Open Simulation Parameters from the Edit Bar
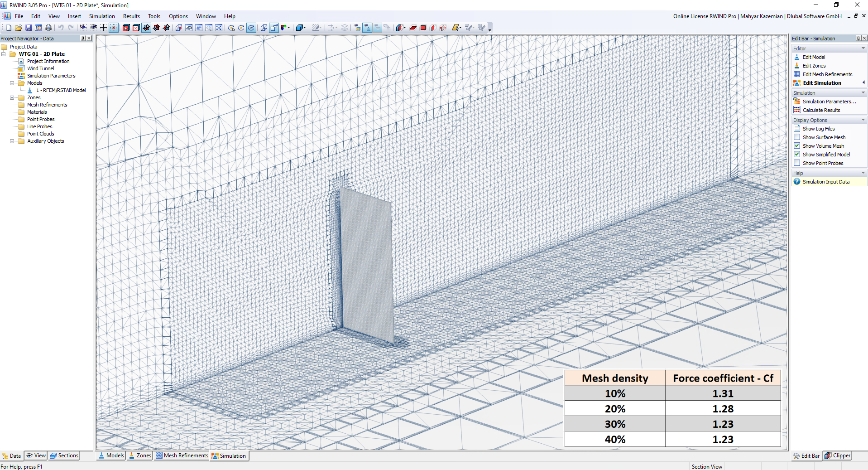Image resolution: width=868 pixels, height=470 pixels. [826, 101]
